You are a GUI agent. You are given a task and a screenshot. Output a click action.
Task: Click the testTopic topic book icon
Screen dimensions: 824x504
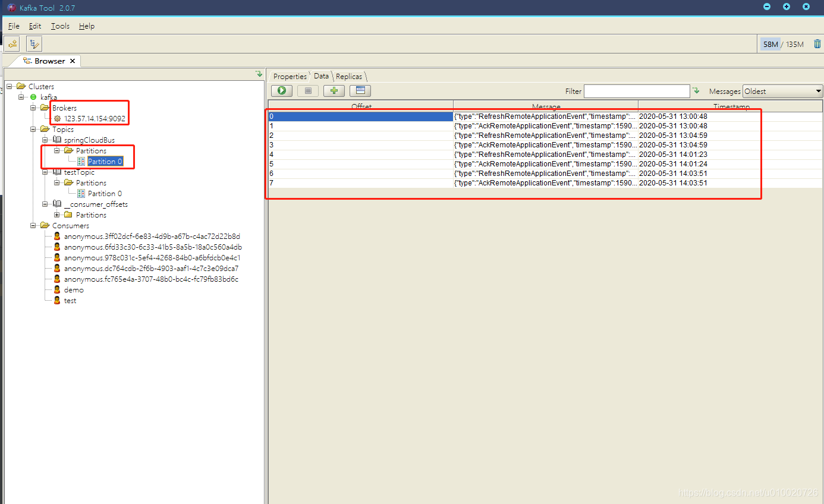tap(57, 172)
